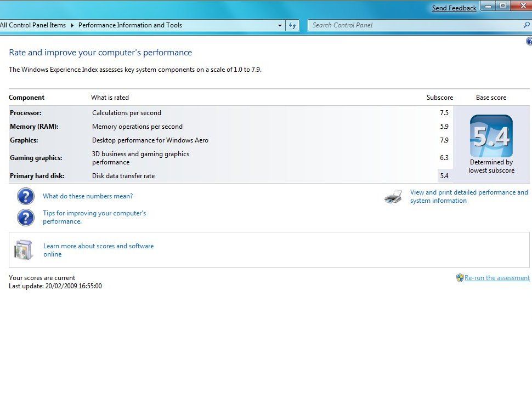Viewport: 532px width, 399px height.
Task: Click the question mark beside What do these numbers mean
Action: point(26,196)
